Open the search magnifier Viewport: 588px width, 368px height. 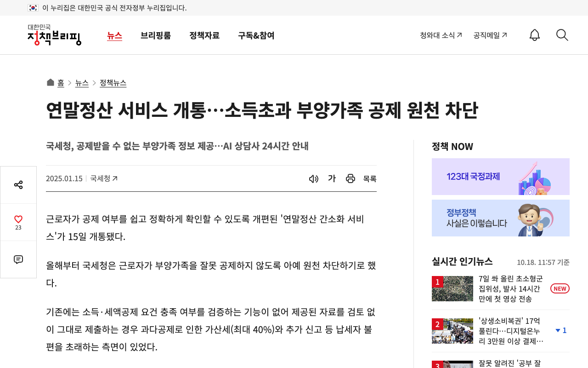click(x=562, y=35)
